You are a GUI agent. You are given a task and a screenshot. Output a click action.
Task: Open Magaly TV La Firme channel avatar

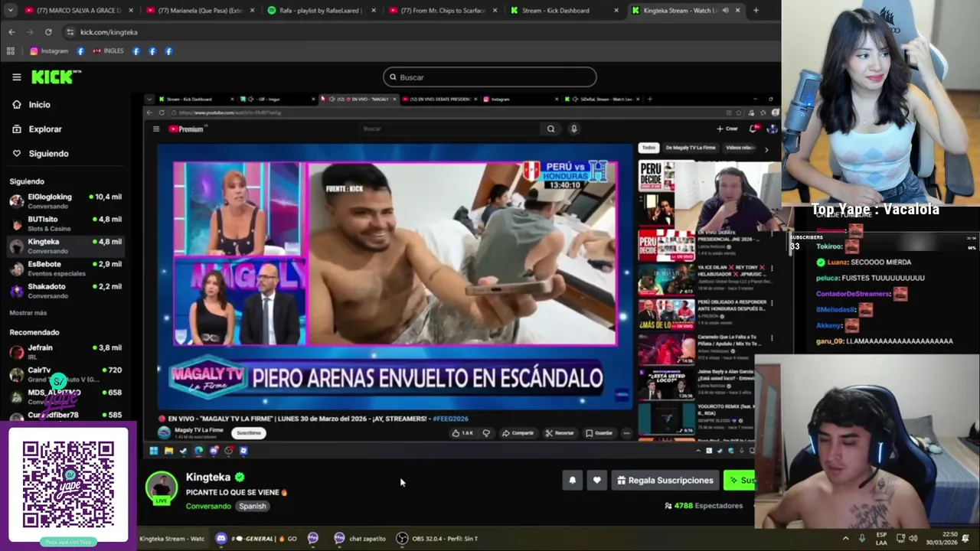[x=163, y=432]
